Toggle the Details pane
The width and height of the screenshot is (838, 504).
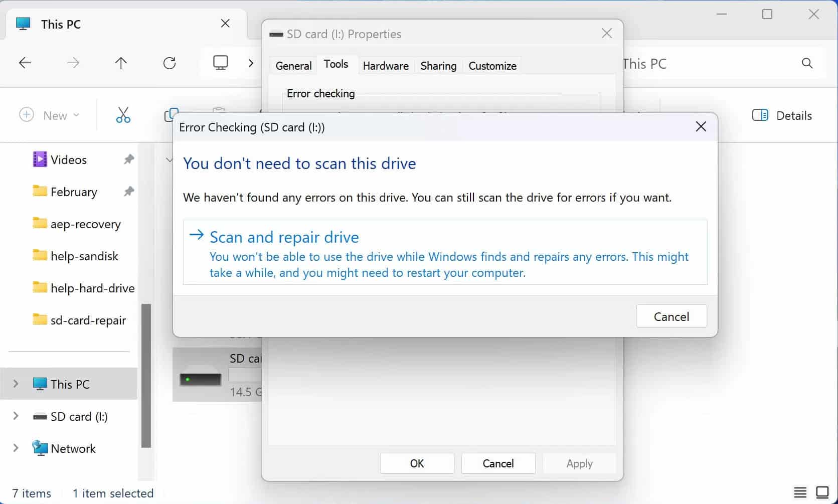coord(782,115)
